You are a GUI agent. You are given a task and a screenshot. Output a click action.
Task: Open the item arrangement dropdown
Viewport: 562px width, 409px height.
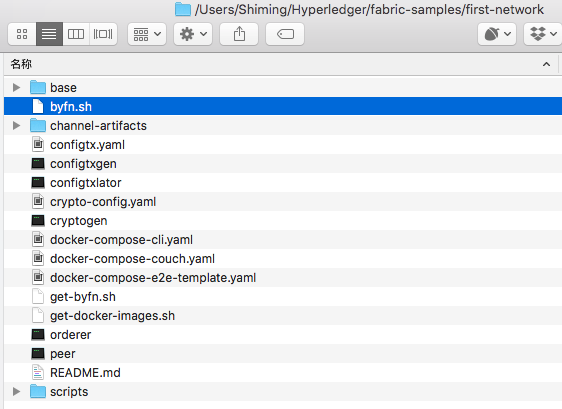[x=147, y=34]
